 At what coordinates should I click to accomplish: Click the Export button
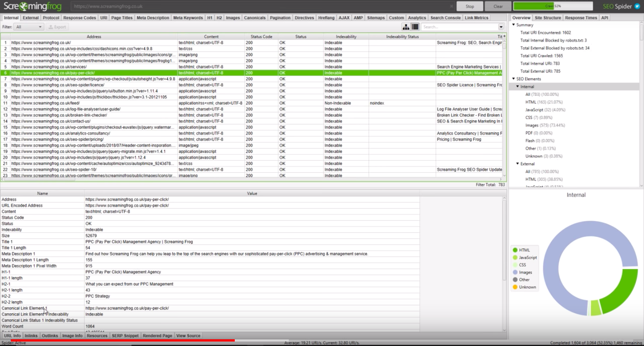coord(57,27)
